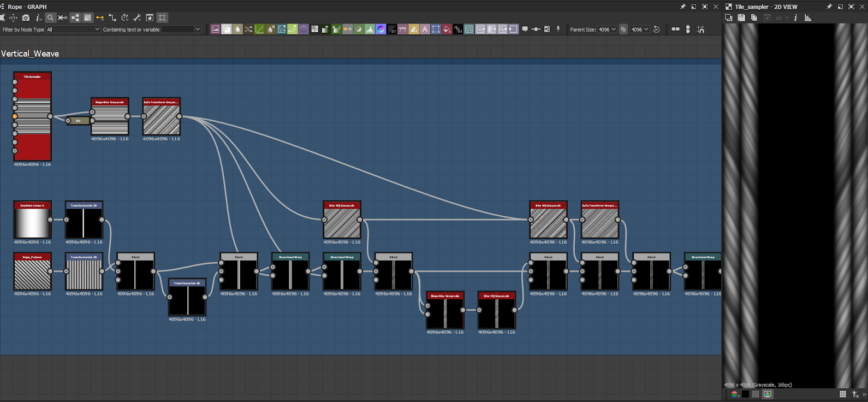Expand the Parent Size height dropdown
This screenshot has height=402, width=868.
click(x=639, y=29)
